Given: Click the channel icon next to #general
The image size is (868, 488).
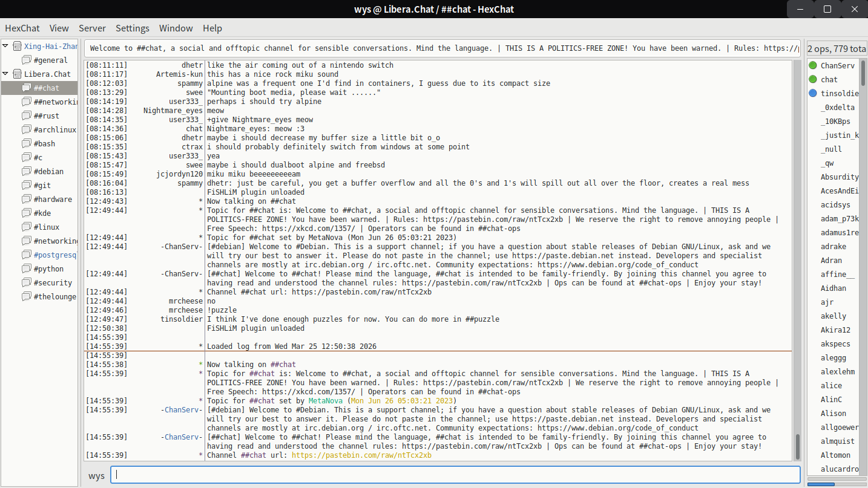Looking at the screenshot, I should pos(26,60).
